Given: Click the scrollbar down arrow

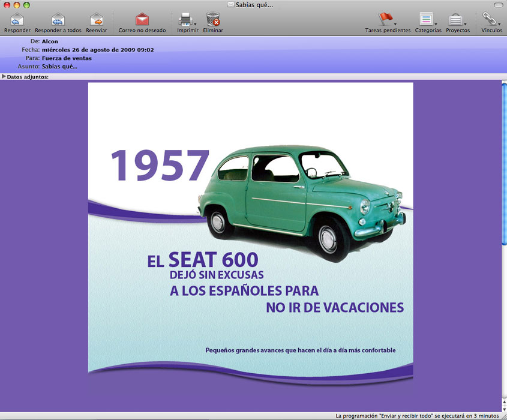Looking at the screenshot, I should [504, 409].
